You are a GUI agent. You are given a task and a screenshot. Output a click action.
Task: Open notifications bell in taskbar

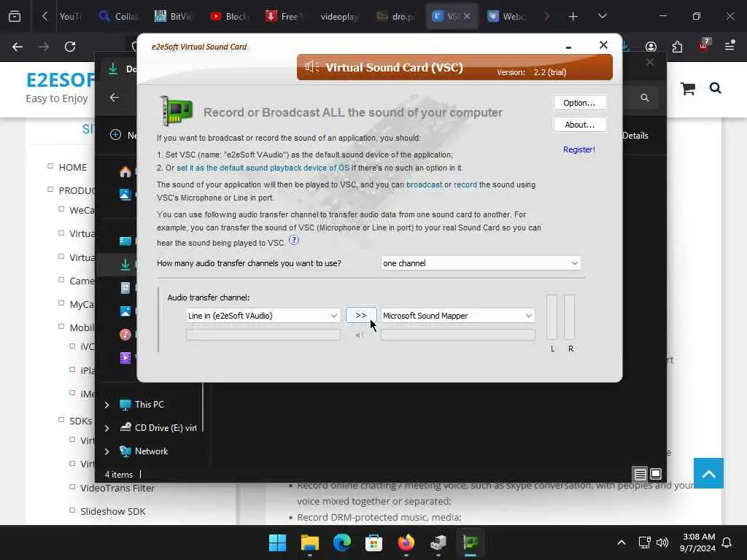point(727,542)
